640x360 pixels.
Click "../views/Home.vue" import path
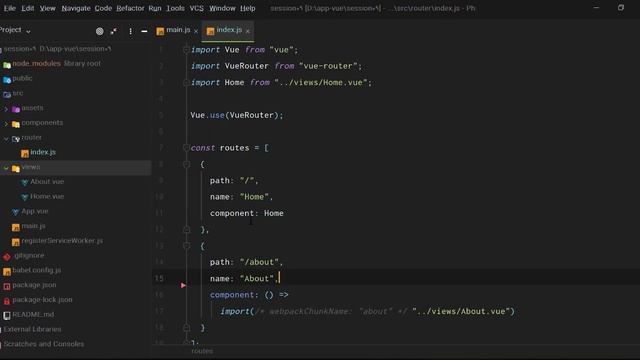tap(320, 82)
